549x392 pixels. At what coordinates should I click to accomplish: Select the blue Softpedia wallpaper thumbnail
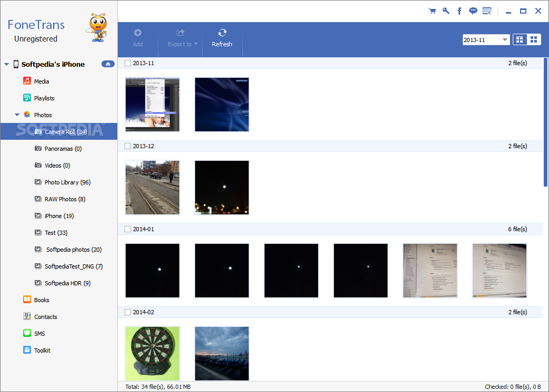tap(221, 104)
